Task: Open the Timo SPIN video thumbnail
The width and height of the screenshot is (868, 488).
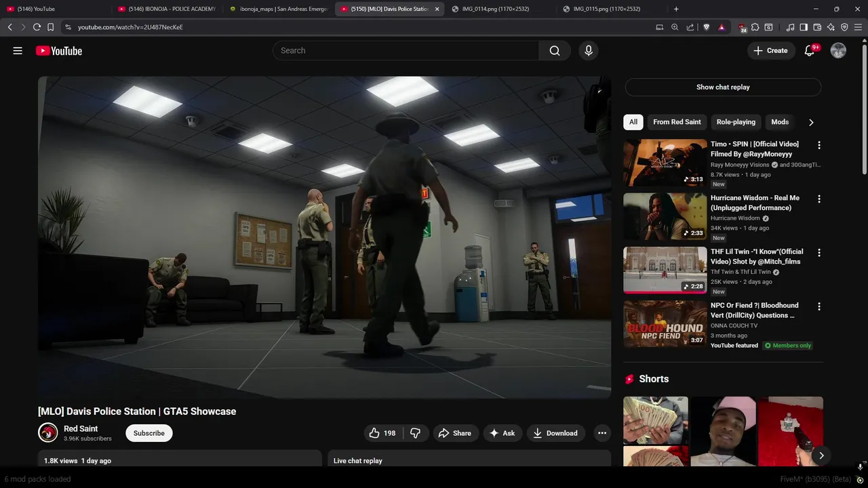Action: tap(665, 163)
